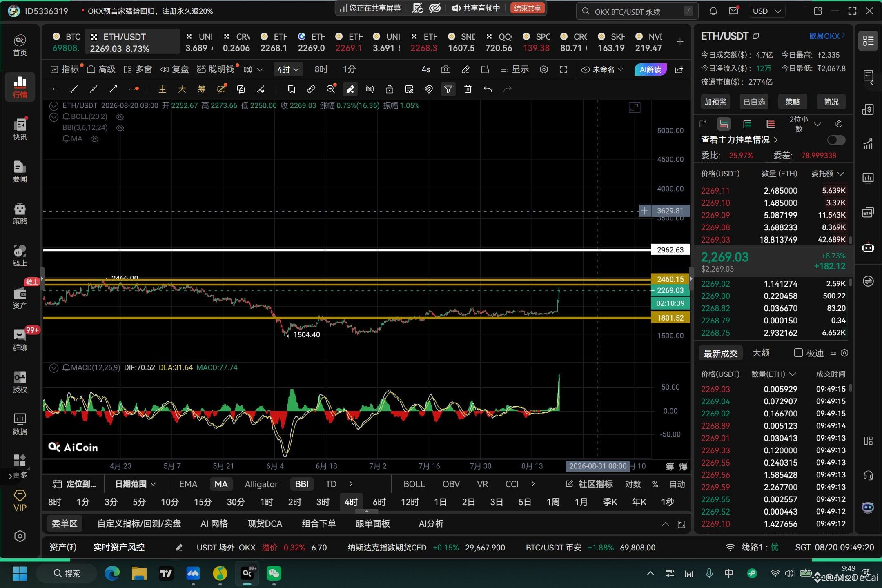Open the candle chart type dropdown
This screenshot has width=882, height=588.
253,69
